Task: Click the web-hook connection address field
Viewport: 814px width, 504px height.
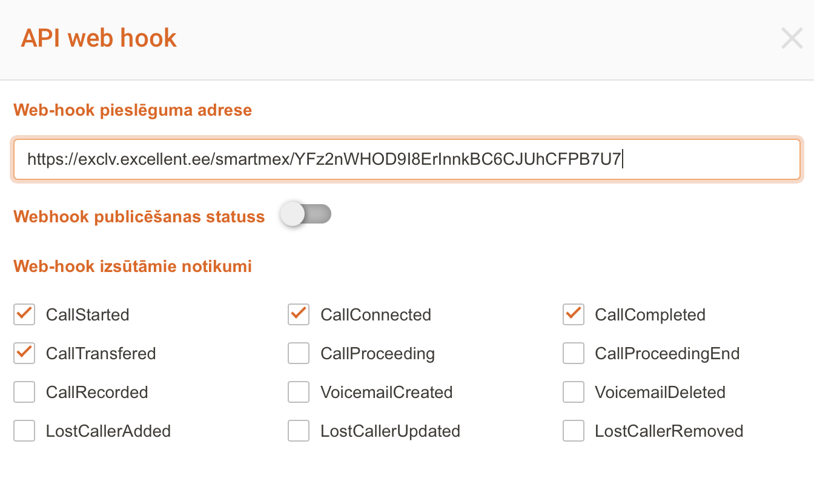Action: pyautogui.click(x=407, y=160)
